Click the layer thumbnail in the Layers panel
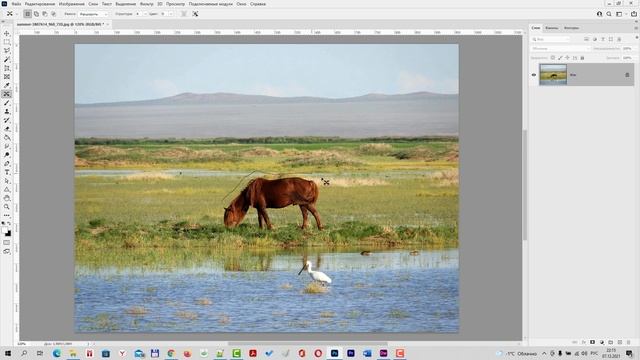The height and width of the screenshot is (360, 640). (x=553, y=75)
